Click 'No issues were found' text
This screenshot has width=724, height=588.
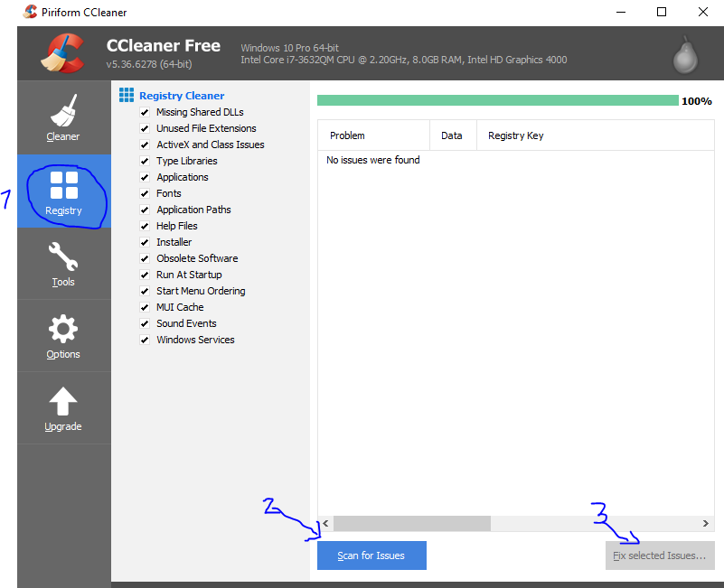(x=373, y=160)
